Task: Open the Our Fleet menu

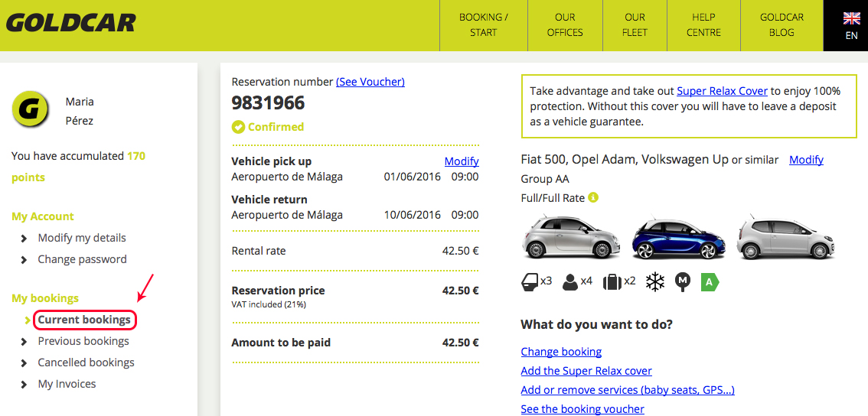Action: coord(635,25)
